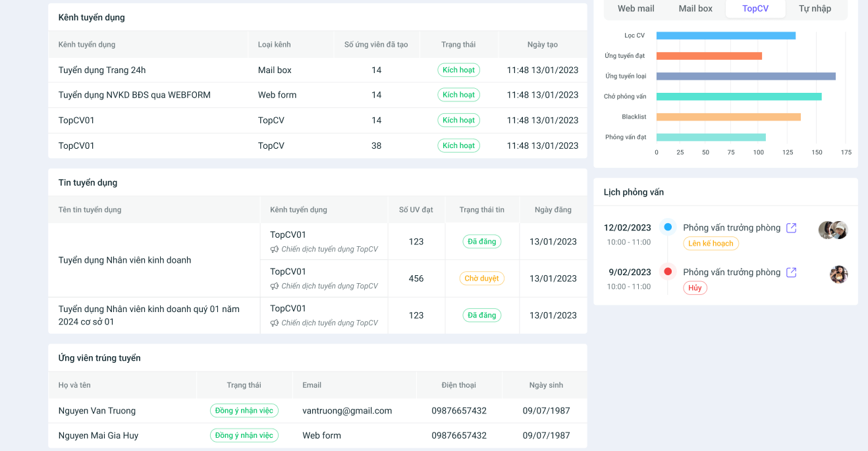The width and height of the screenshot is (868, 451).
Task: Switch to the Tự nhập tab
Action: (815, 9)
